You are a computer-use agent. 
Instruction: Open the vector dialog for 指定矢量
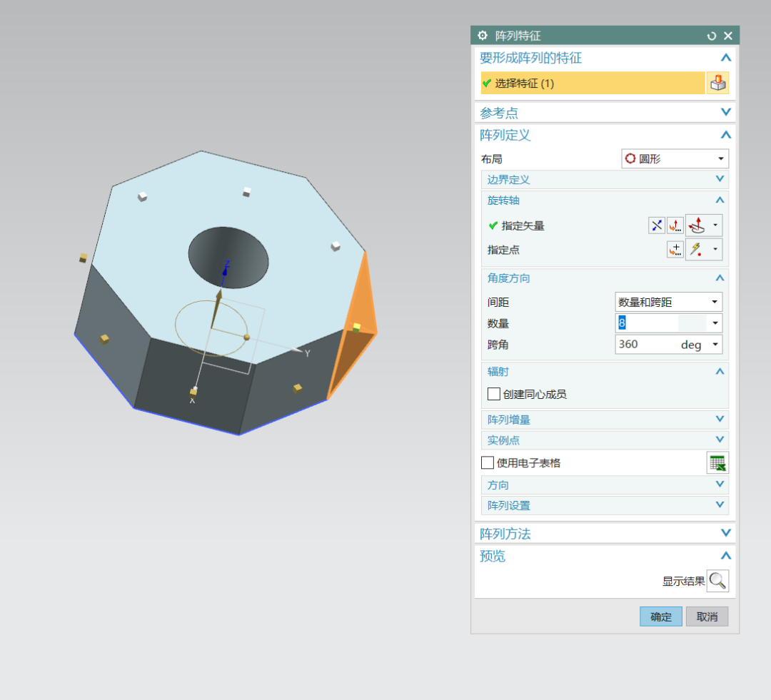[675, 225]
